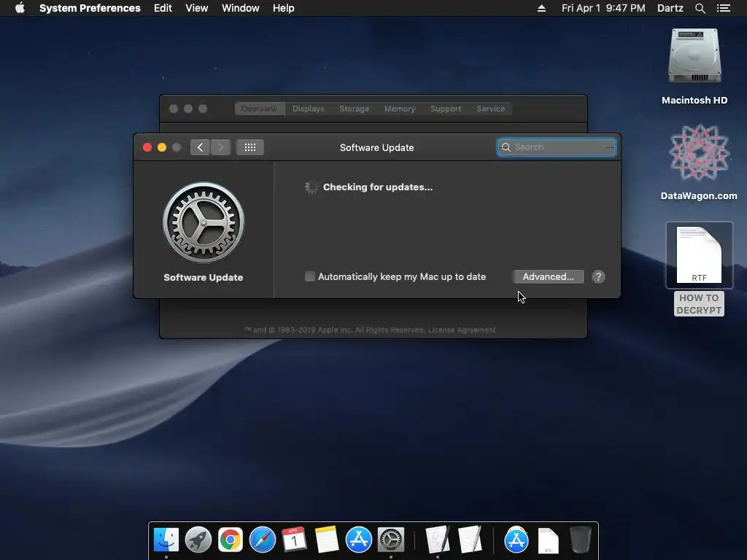Open Spotlight search in the menu bar
Viewport: 747px width, 560px height.
pos(700,8)
